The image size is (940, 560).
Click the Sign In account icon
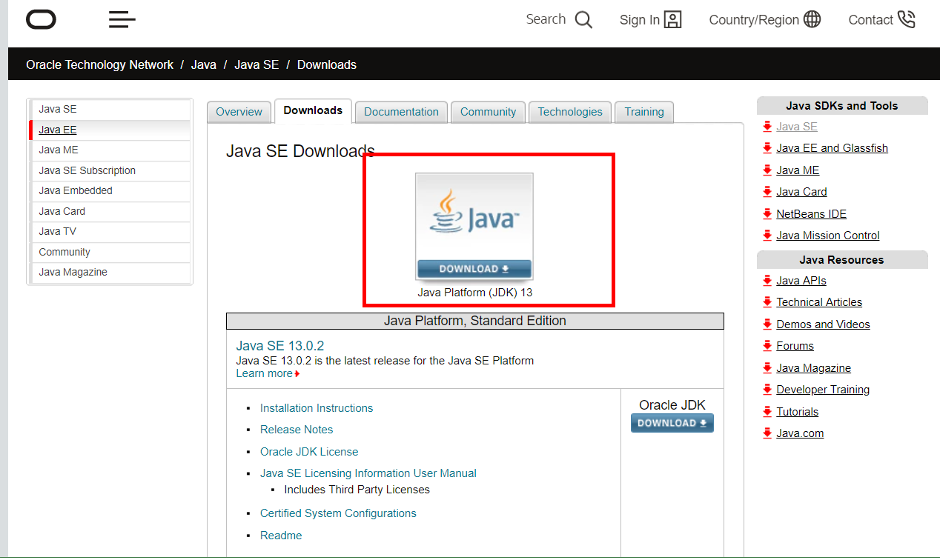click(x=673, y=20)
